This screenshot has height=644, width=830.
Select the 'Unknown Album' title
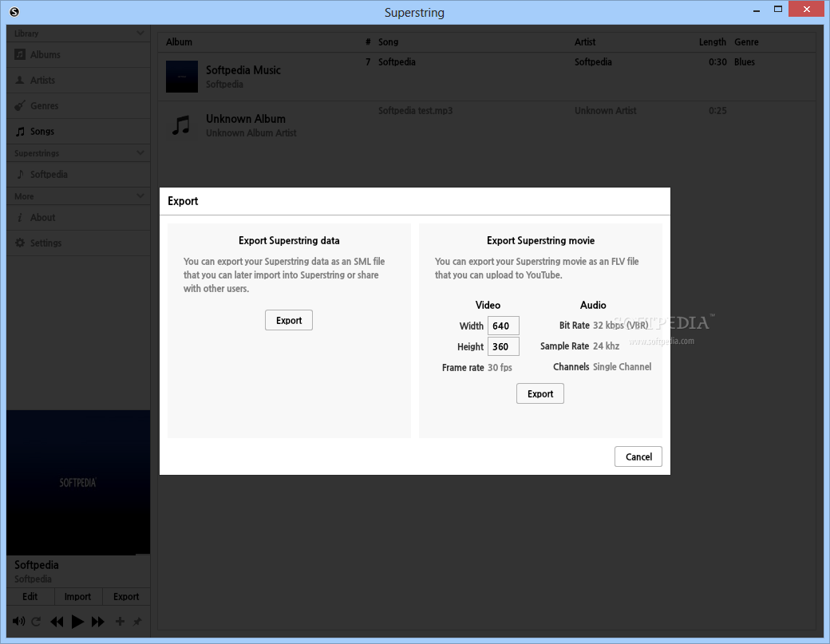click(x=246, y=119)
